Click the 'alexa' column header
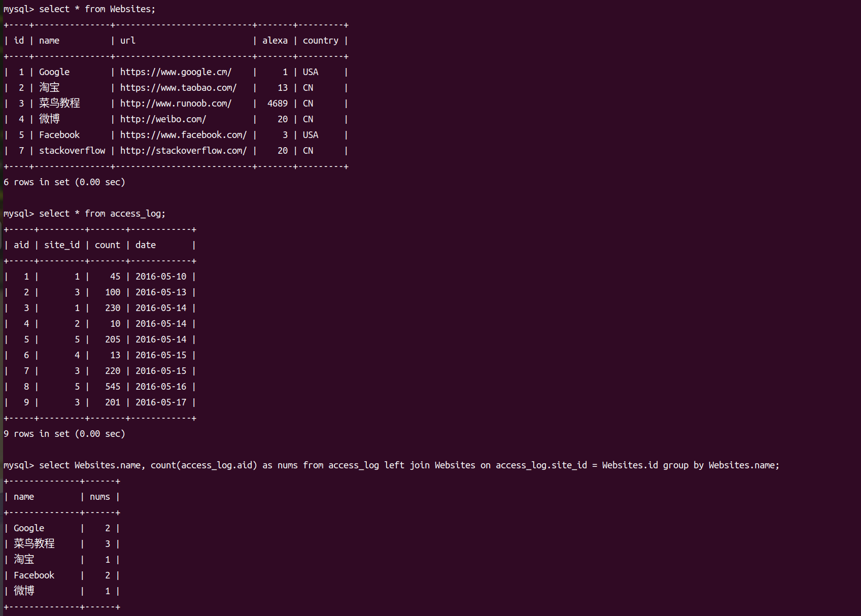Viewport: 861px width, 616px height. 275,41
